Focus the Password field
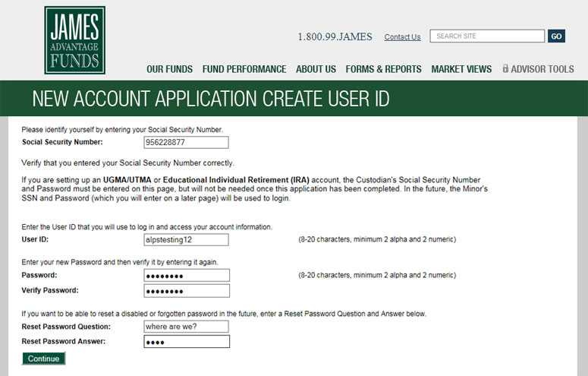588x376 pixels. click(187, 275)
